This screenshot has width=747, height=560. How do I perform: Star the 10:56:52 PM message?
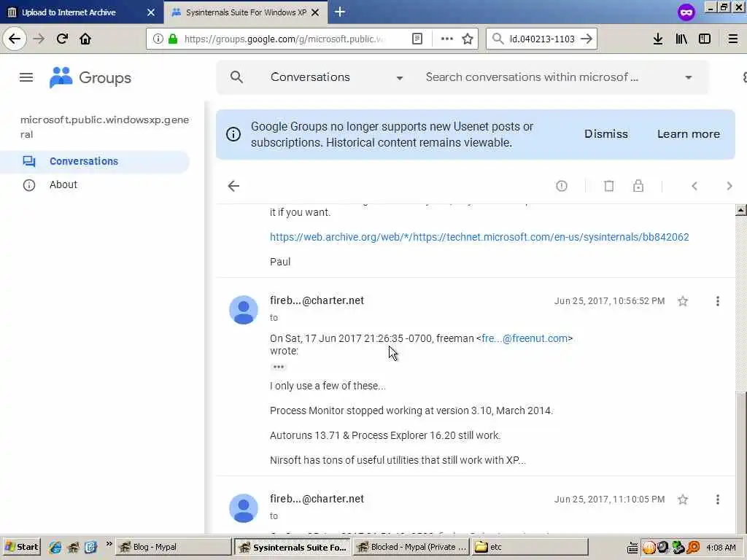(683, 301)
